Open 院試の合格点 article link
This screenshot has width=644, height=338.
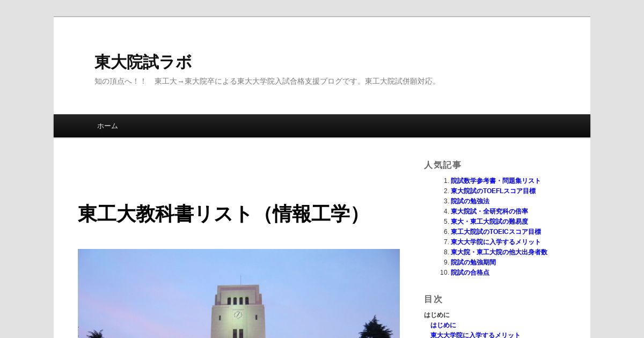tap(470, 273)
